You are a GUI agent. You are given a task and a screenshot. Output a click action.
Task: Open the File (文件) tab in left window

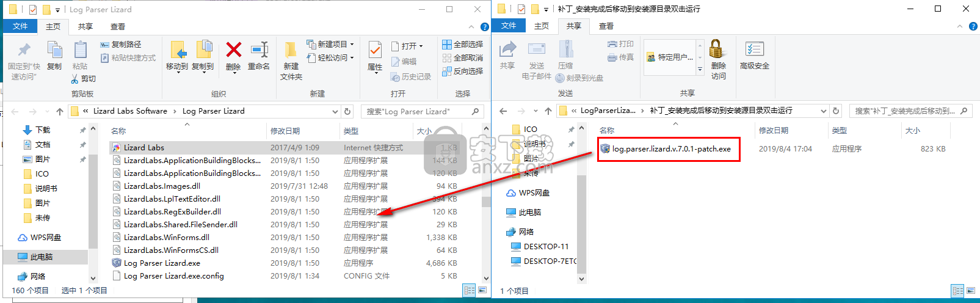[20, 26]
